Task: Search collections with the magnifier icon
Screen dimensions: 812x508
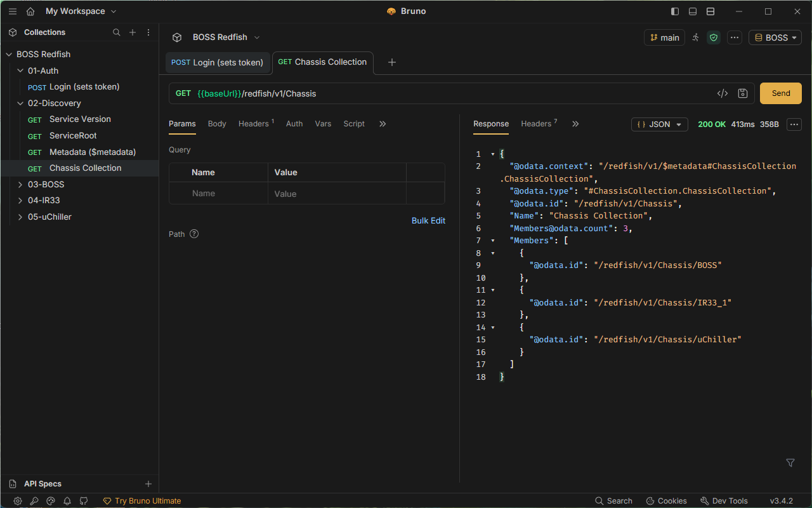Action: [117, 32]
